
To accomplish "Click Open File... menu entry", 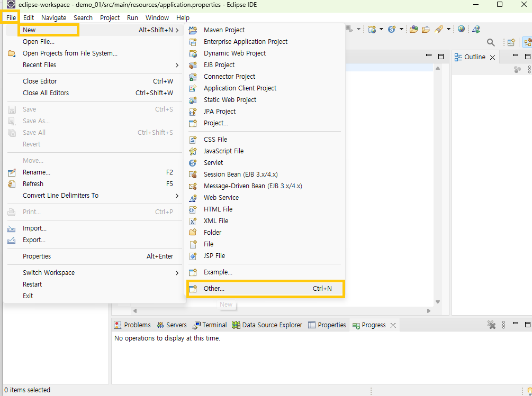I will 94,42.
